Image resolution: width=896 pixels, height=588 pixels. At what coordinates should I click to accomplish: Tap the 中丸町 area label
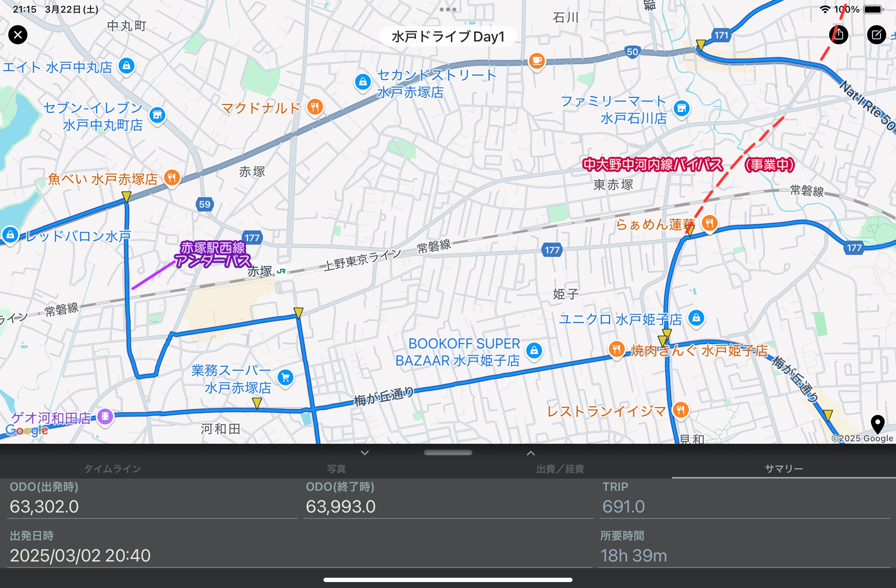pos(127,26)
